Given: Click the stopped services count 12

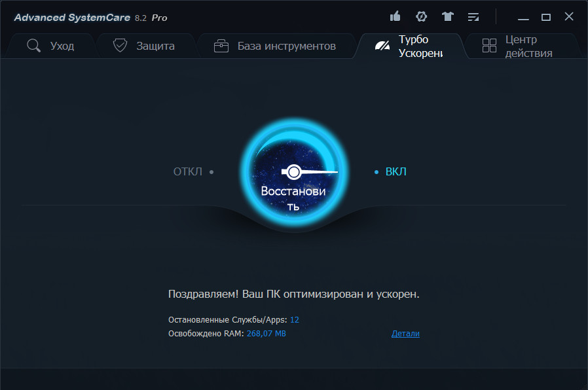Looking at the screenshot, I should tap(295, 320).
